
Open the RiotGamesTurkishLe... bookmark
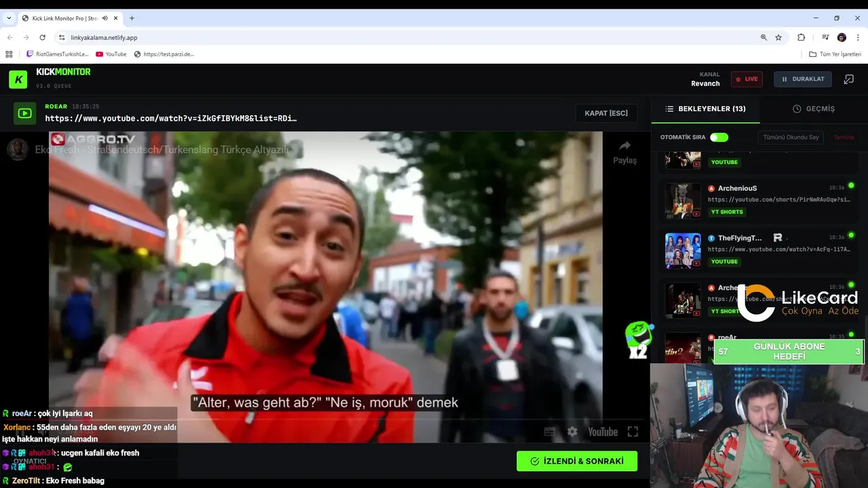point(58,54)
